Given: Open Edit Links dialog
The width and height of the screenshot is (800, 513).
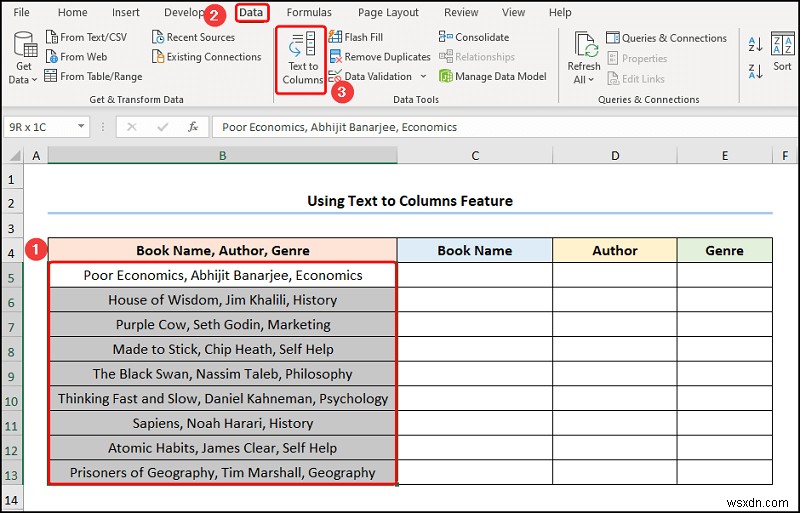Looking at the screenshot, I should [636, 79].
